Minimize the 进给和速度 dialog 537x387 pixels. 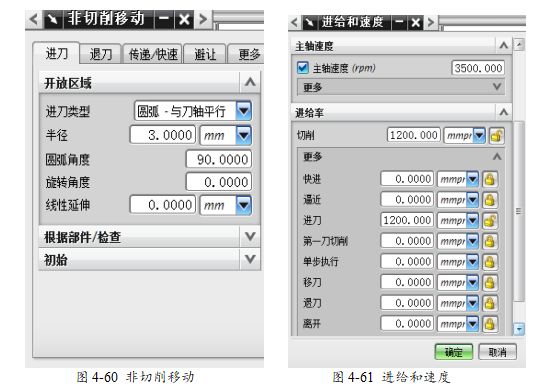pos(399,23)
